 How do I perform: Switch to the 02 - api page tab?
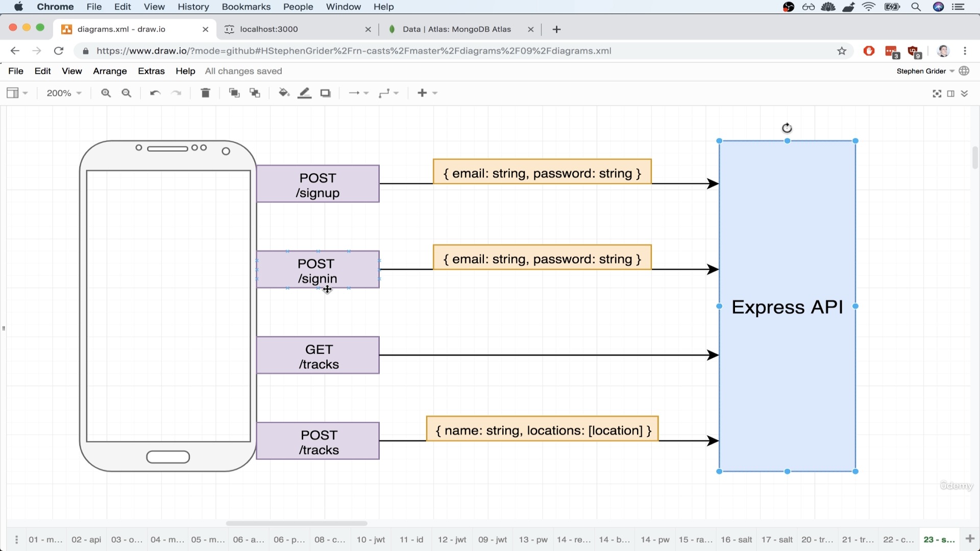coord(86,539)
